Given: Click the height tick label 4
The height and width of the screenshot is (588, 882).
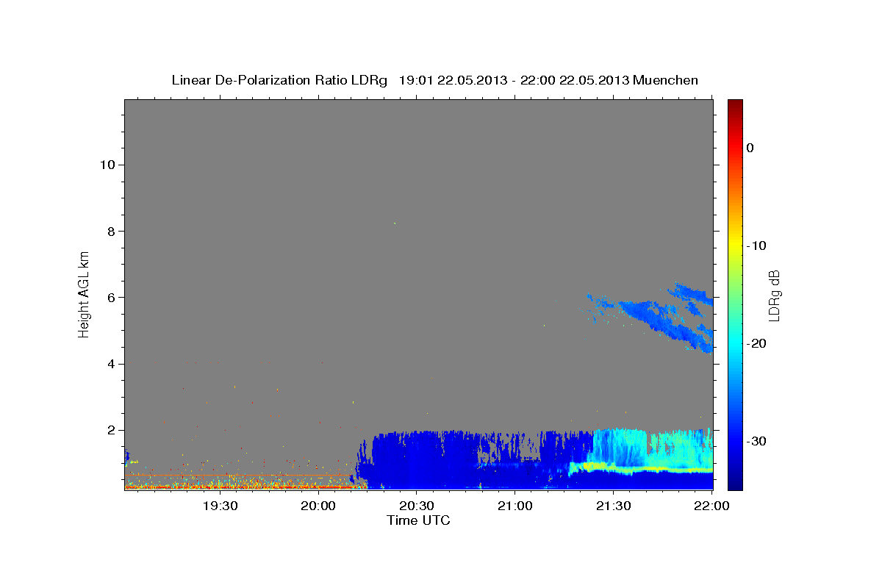Looking at the screenshot, I should click(x=110, y=364).
